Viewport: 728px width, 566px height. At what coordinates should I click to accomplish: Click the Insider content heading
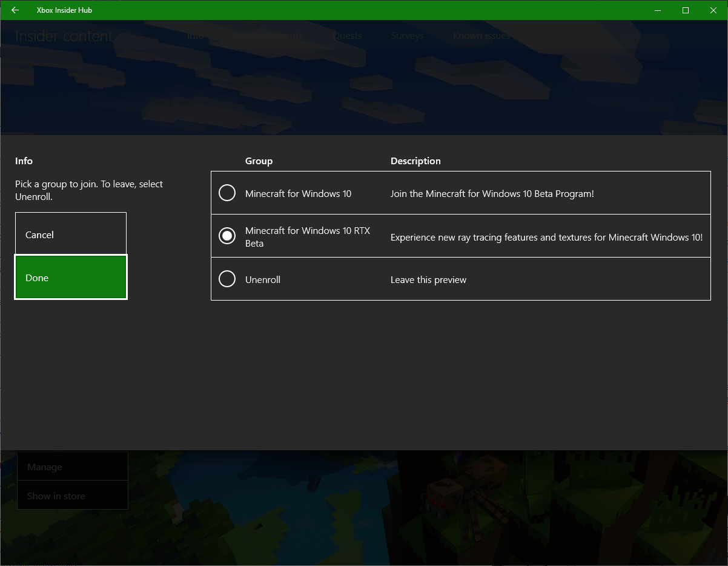coord(64,36)
